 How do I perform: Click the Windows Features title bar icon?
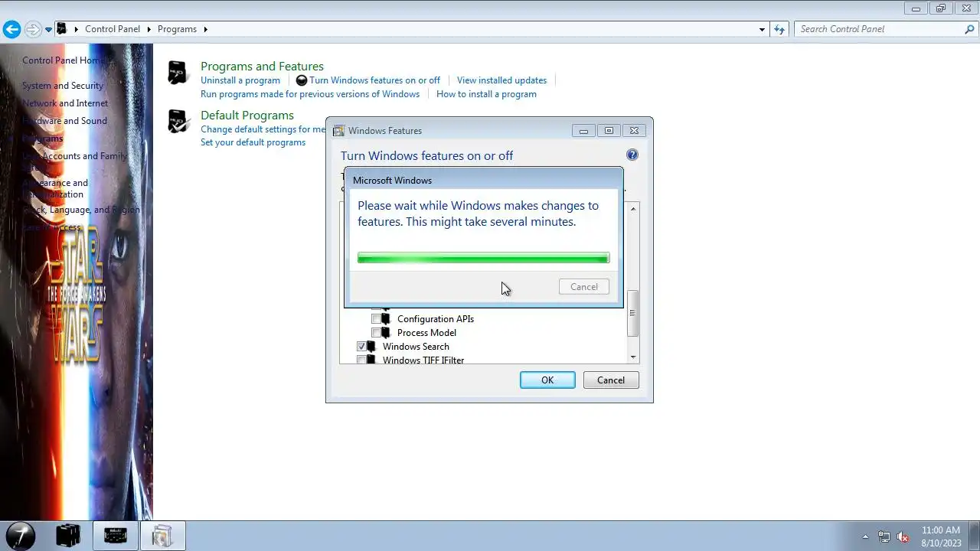pos(338,131)
